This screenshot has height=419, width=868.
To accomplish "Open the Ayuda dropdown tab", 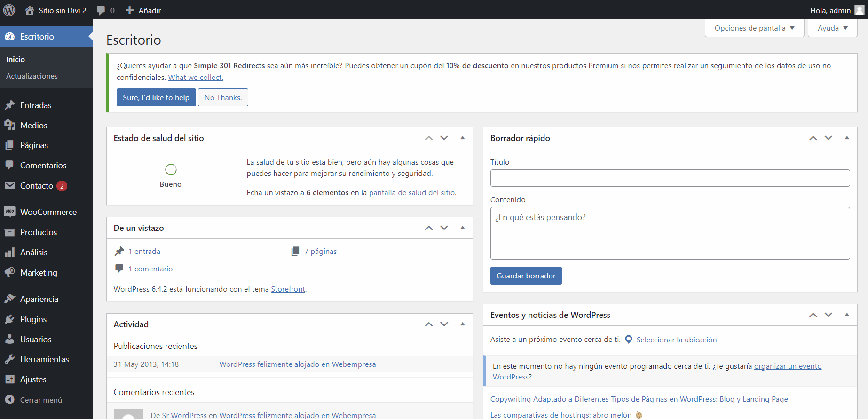I will click(x=832, y=28).
